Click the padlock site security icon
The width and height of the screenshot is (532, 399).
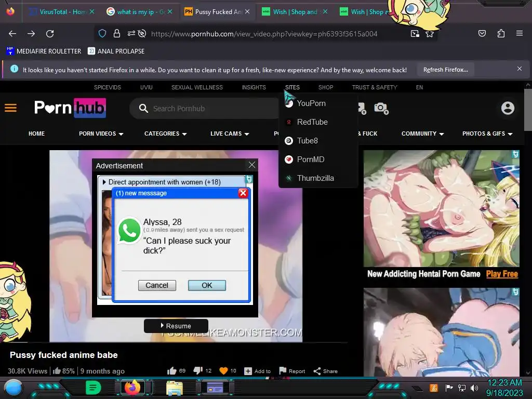tap(117, 33)
